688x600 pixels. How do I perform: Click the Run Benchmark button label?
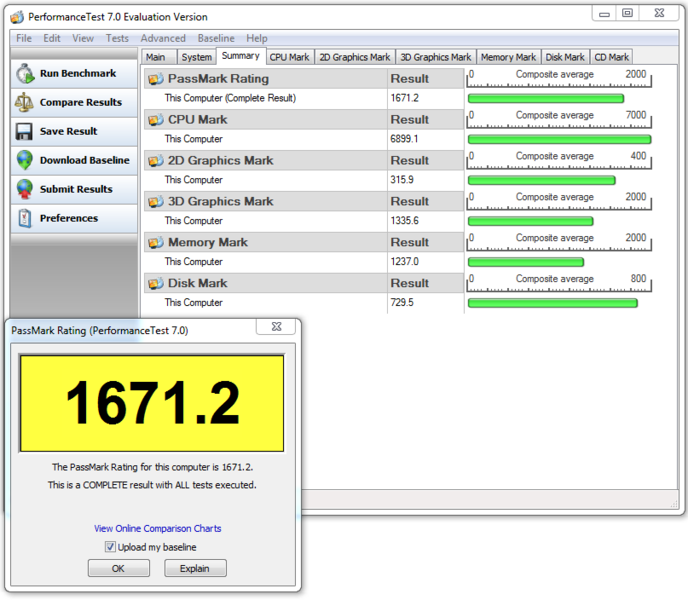(78, 73)
